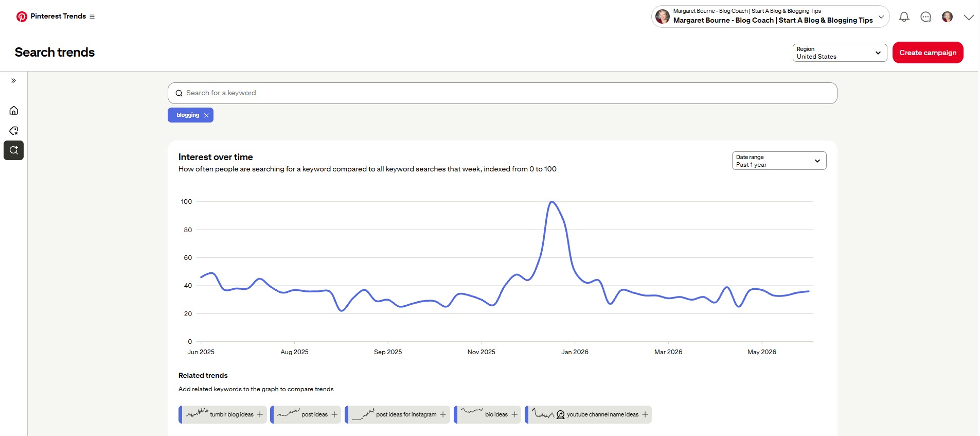Remove the blogging keyword chip with X
This screenshot has width=980, height=436.
tap(206, 115)
